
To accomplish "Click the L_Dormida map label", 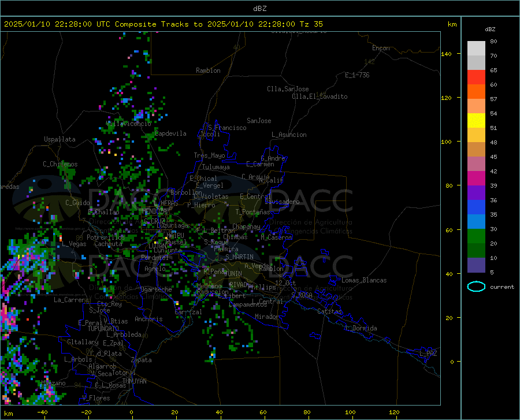I will coord(361,328).
